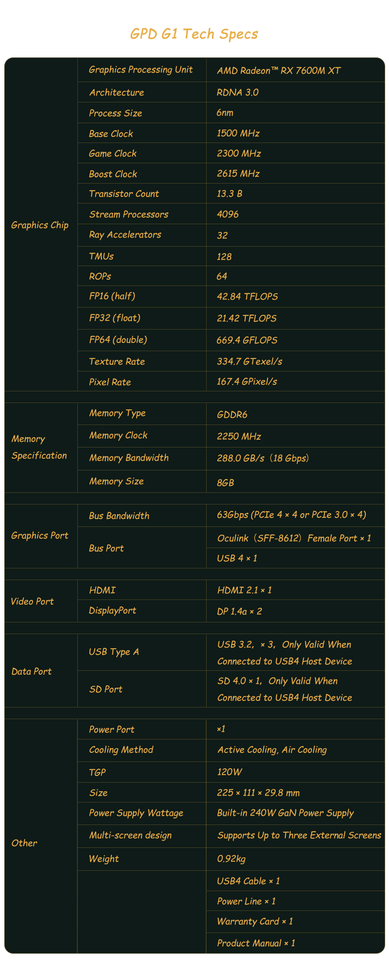389x980 pixels.
Task: Click the 42.84 TFLOPS value
Action: coord(248,297)
